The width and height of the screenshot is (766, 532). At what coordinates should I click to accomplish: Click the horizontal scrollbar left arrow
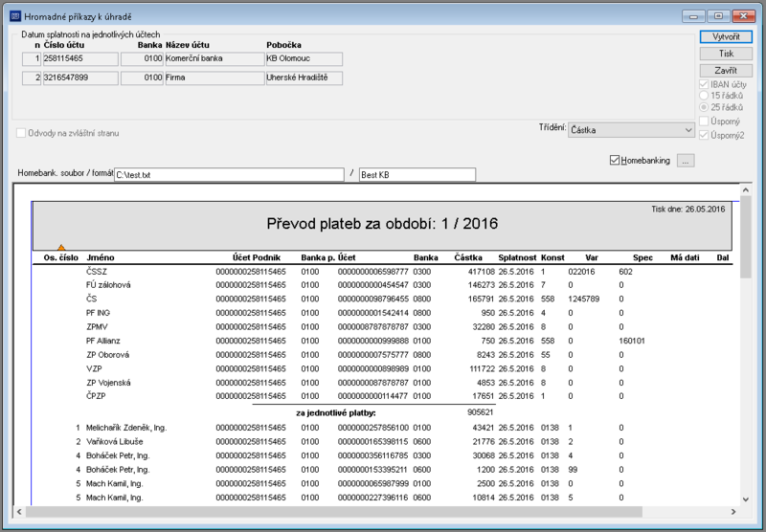[19, 512]
